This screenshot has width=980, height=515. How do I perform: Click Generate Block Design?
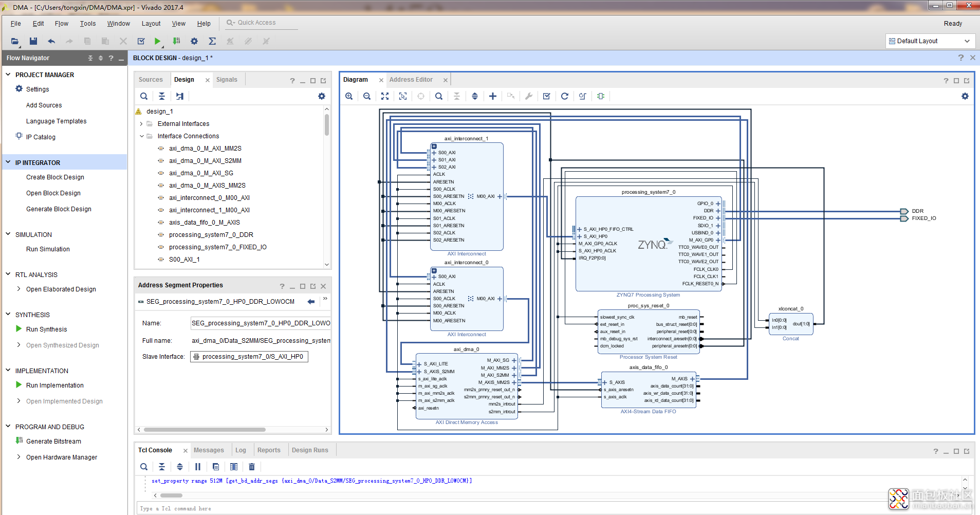[59, 209]
